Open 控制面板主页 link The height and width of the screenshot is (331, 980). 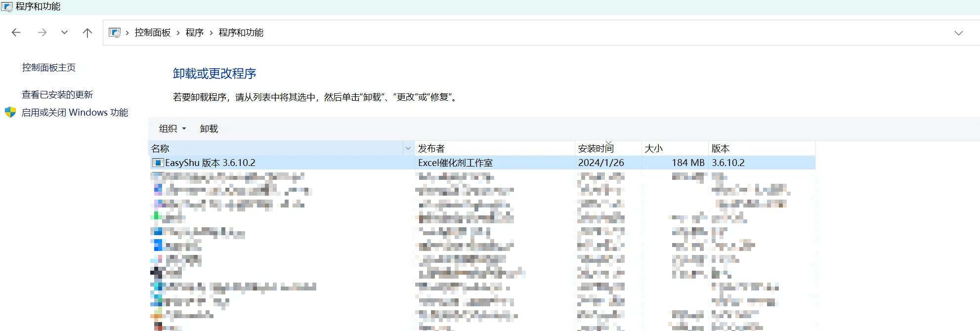(x=49, y=68)
